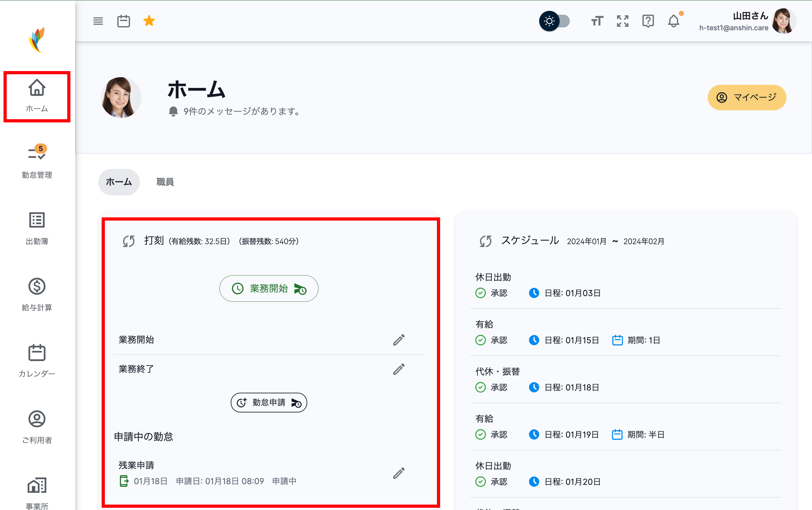This screenshot has height=510, width=812.
Task: Click the text size icon
Action: (x=597, y=21)
